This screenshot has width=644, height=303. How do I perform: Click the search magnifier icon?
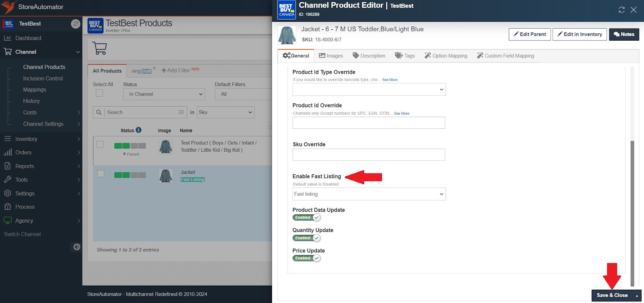(99, 112)
